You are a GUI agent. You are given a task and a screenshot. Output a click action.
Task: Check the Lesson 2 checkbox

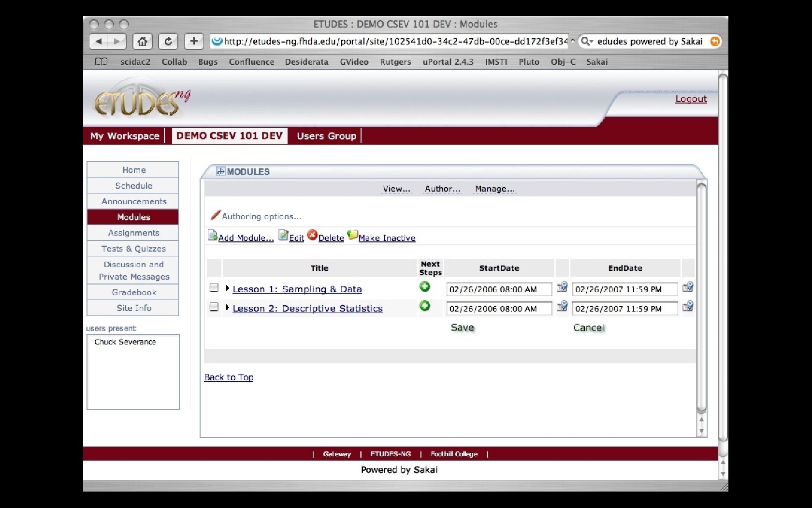(x=214, y=307)
